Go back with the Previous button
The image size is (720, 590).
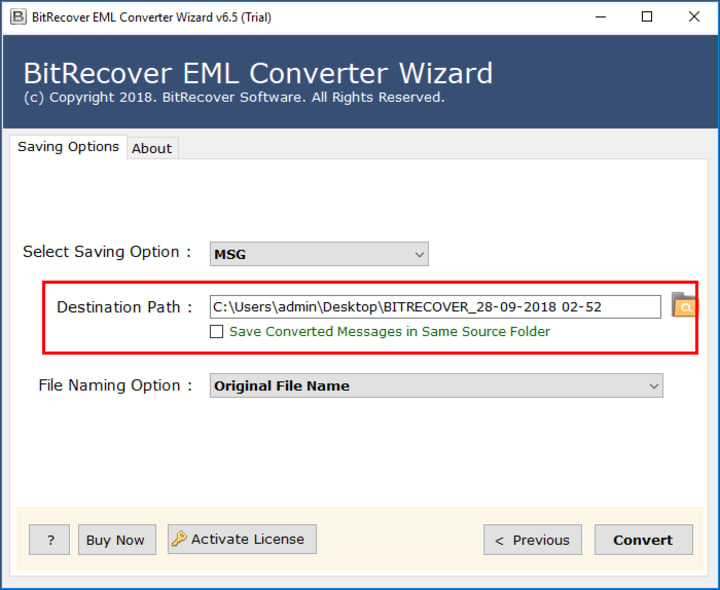pos(532,539)
